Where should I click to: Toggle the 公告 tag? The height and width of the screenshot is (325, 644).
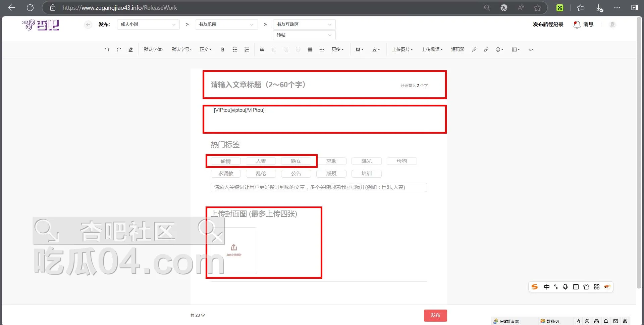pyautogui.click(x=296, y=174)
